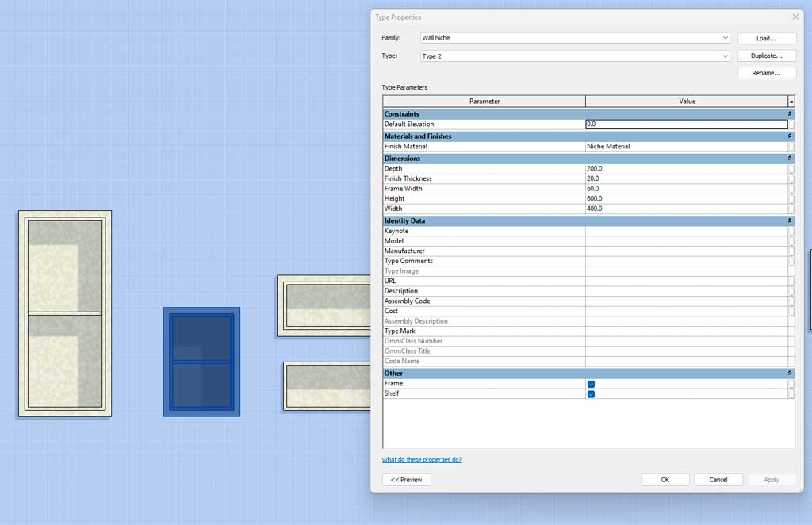Screen dimensions: 812x525
Task: Select the tall wall niche on the left
Action: click(x=65, y=313)
